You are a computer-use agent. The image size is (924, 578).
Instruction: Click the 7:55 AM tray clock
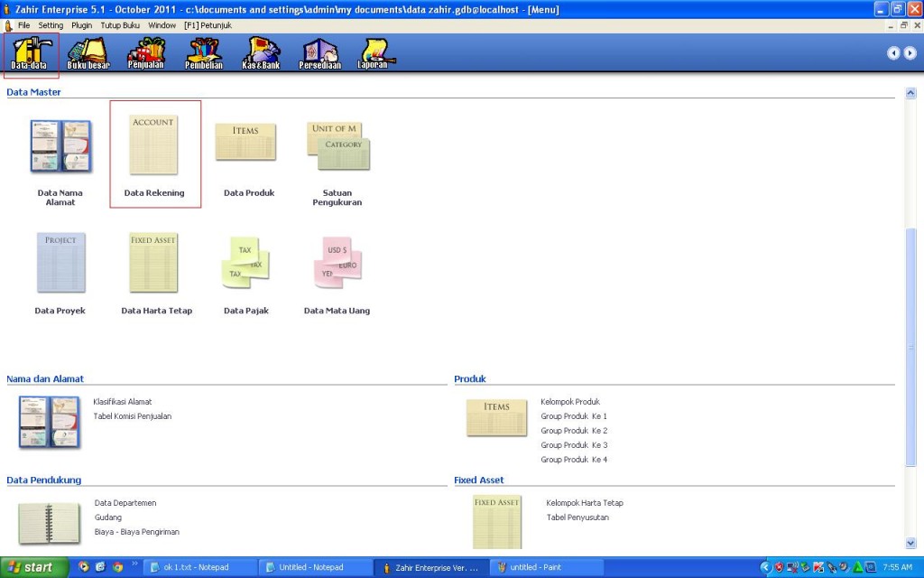898,567
